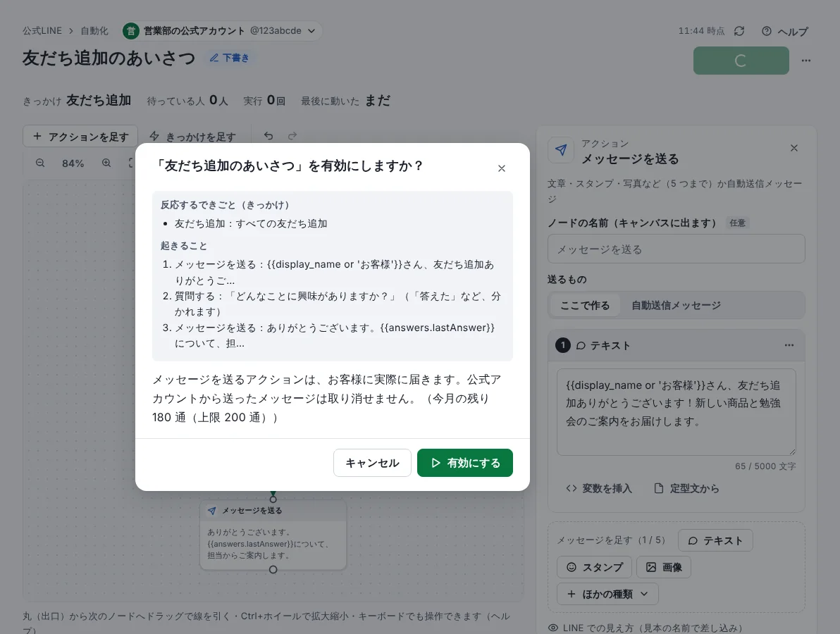Click 定型文から button
840x634 pixels.
[x=687, y=488]
